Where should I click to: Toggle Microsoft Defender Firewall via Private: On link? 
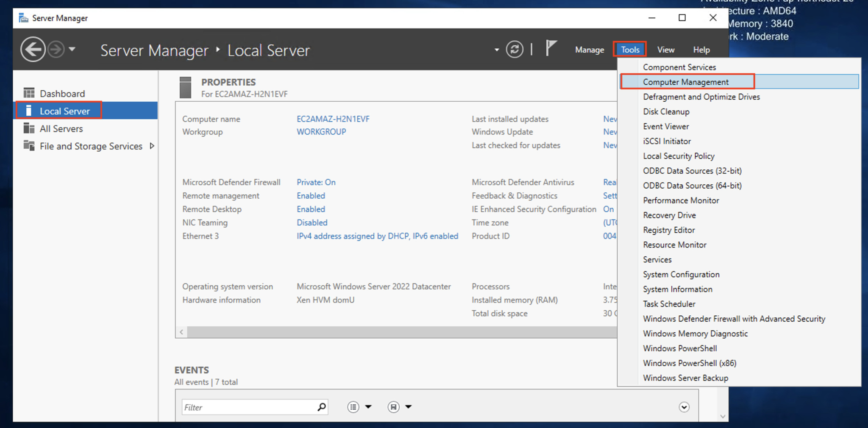coord(315,182)
